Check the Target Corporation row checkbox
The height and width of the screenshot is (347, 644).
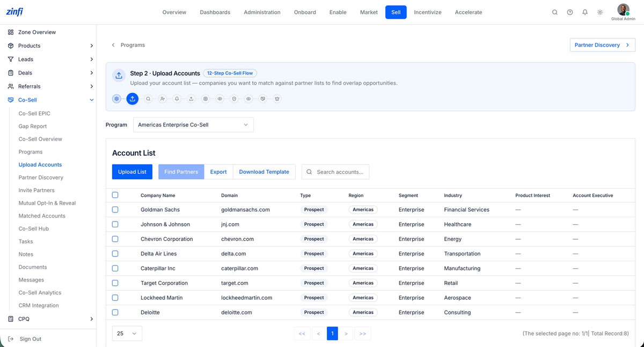(115, 283)
